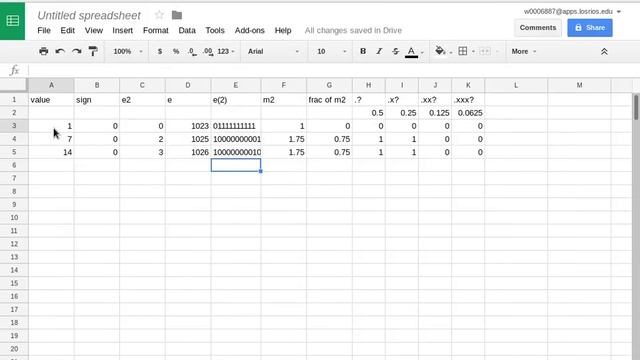Select cell B1 'sign'
The width and height of the screenshot is (640, 360).
[x=97, y=100]
